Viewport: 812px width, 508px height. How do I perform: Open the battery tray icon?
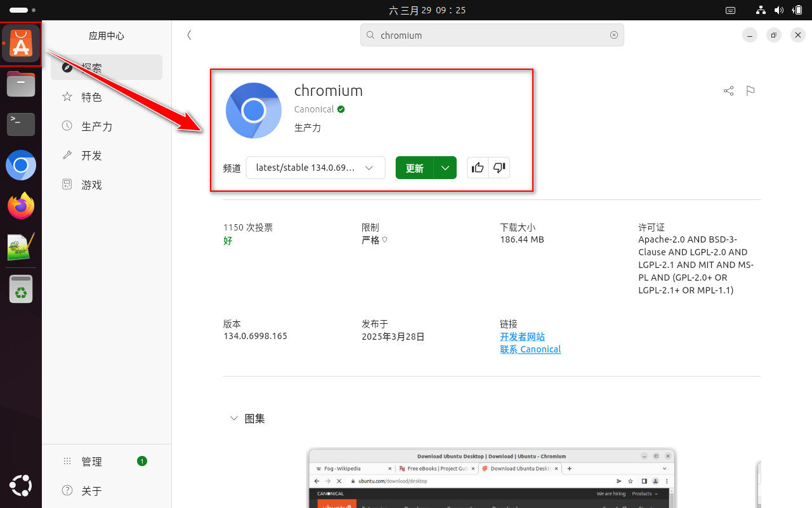(797, 10)
